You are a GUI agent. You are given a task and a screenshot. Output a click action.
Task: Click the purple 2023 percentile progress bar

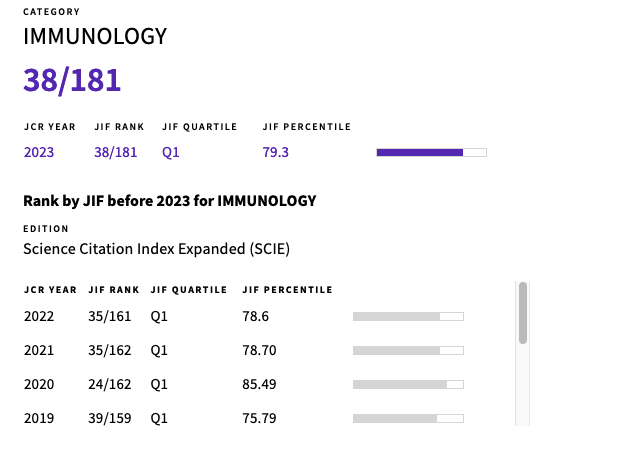click(432, 153)
